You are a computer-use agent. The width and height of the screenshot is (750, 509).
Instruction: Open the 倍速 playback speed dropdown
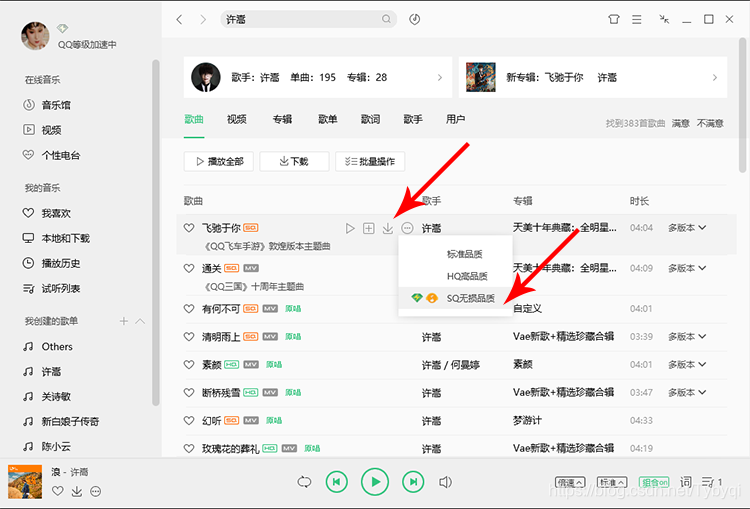click(570, 482)
